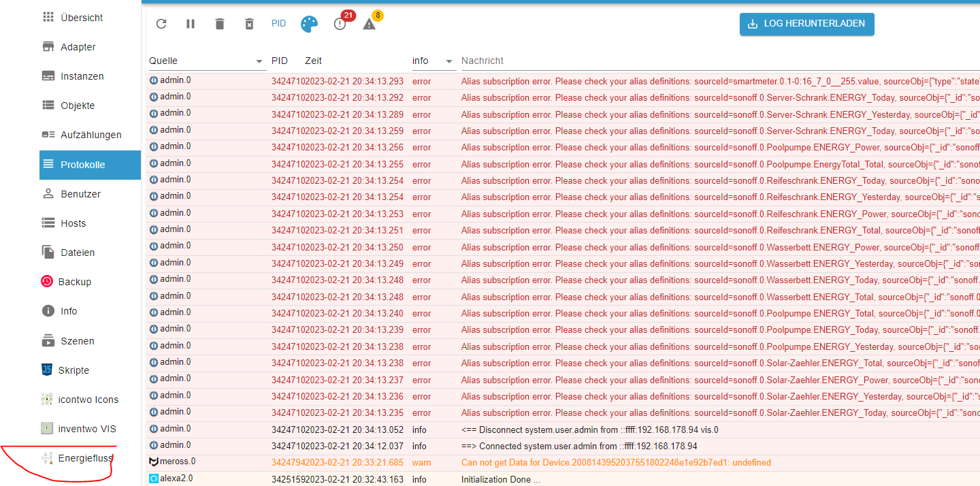Open the Quelle source filter dropdown
The height and width of the screenshot is (486, 980).
pyautogui.click(x=207, y=61)
